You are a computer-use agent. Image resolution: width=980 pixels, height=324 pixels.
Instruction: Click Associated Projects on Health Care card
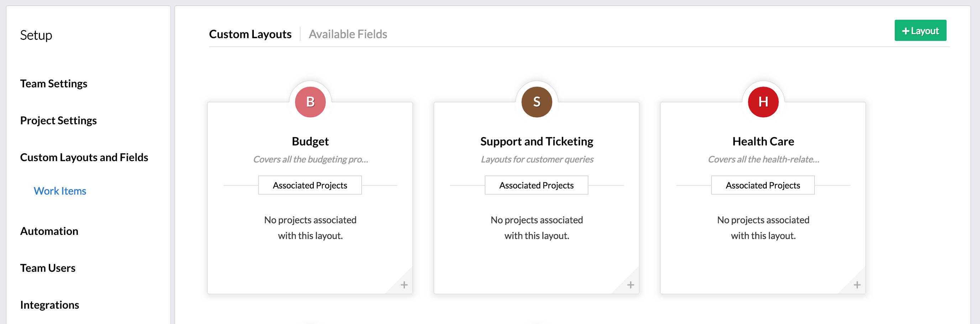pyautogui.click(x=762, y=185)
